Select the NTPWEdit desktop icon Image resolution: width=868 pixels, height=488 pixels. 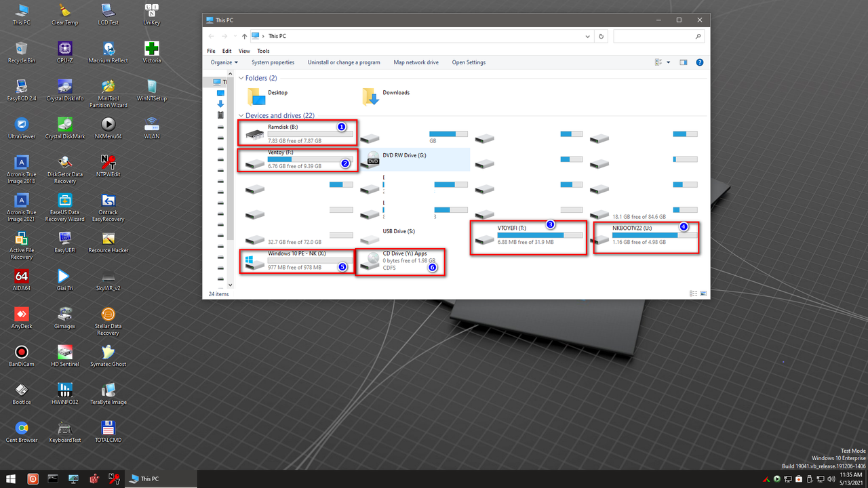pyautogui.click(x=108, y=167)
